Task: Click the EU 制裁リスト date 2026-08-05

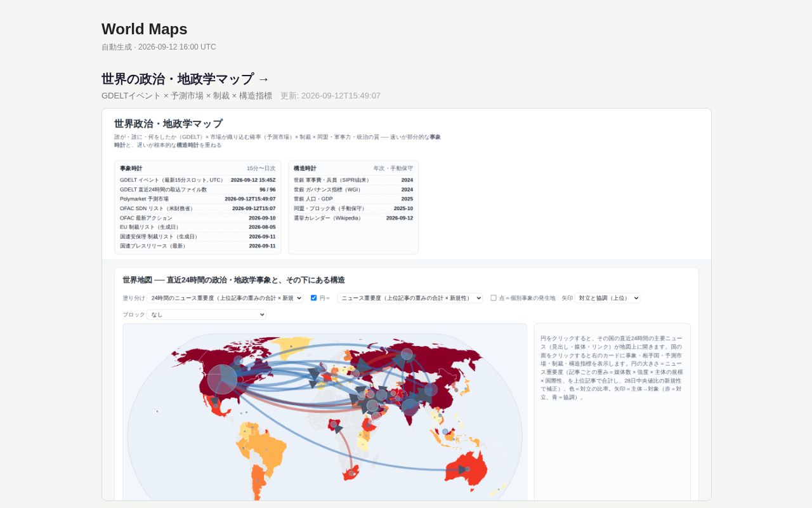Action: tap(262, 227)
